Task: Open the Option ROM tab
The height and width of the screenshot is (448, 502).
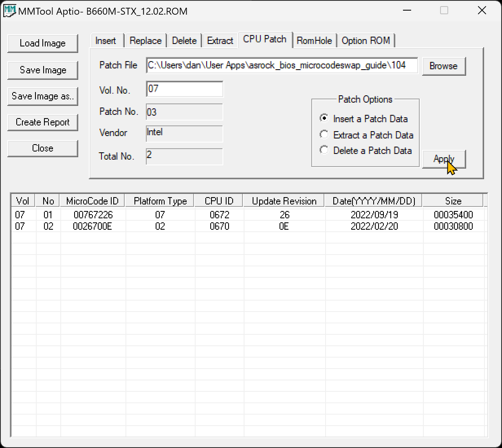Action: point(366,41)
